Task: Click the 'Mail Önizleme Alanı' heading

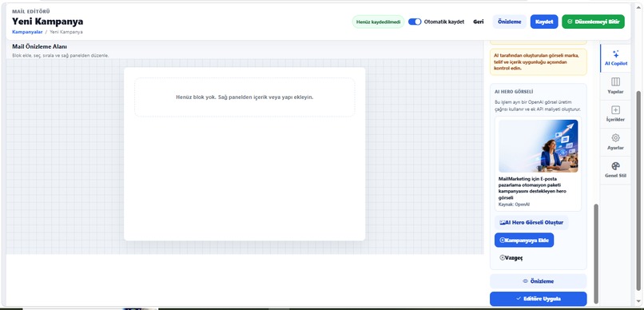Action: tap(39, 47)
